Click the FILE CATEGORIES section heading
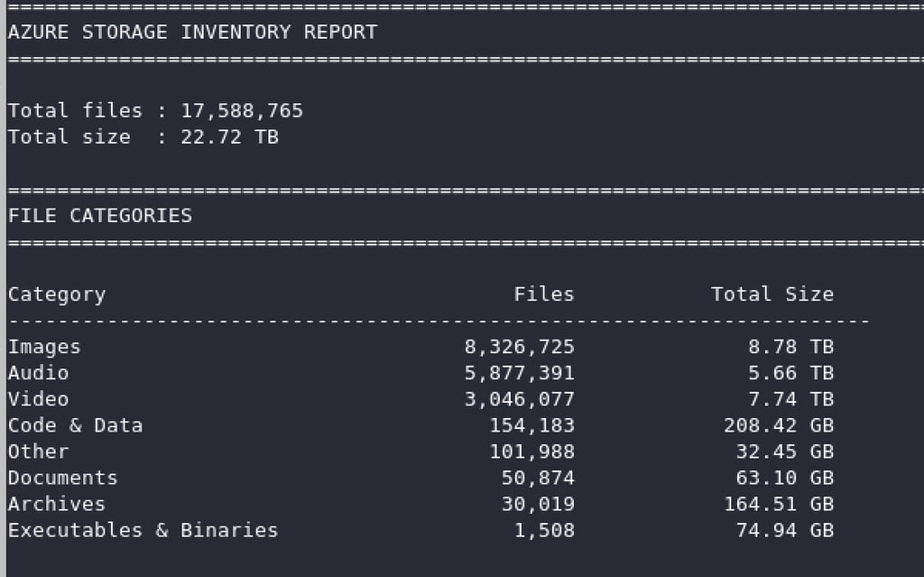This screenshot has width=924, height=577. click(x=100, y=215)
